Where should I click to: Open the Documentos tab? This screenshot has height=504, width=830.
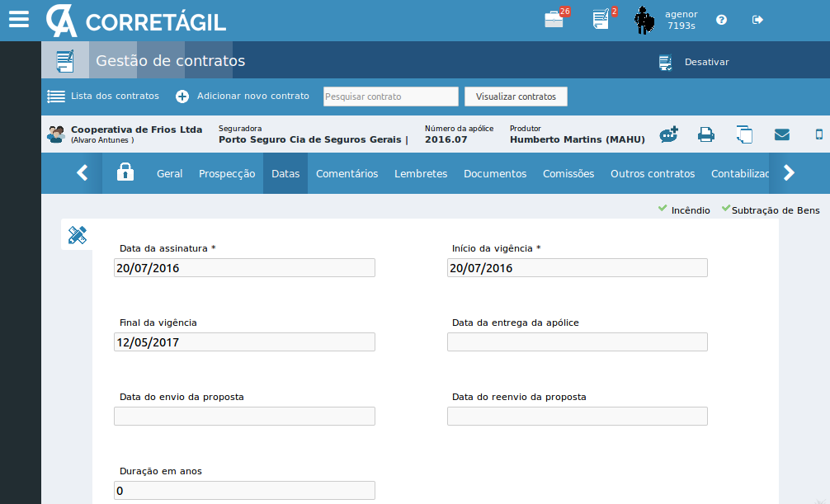click(494, 173)
